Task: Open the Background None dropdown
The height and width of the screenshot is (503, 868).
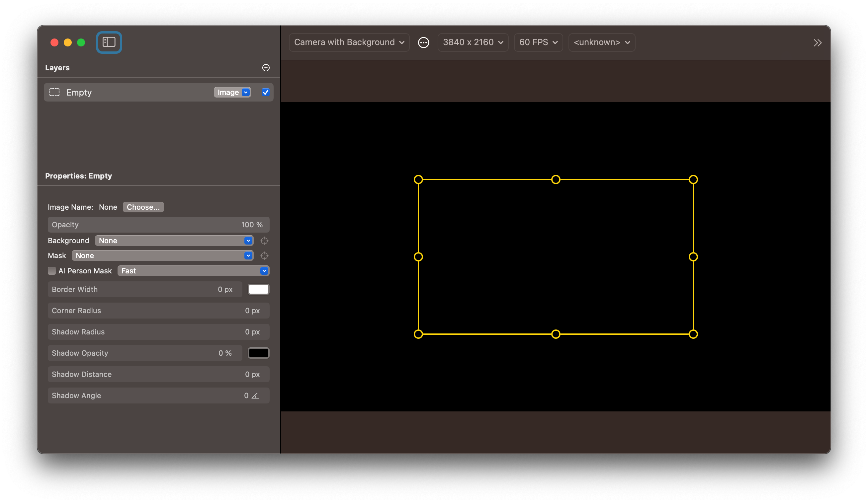Action: 248,241
